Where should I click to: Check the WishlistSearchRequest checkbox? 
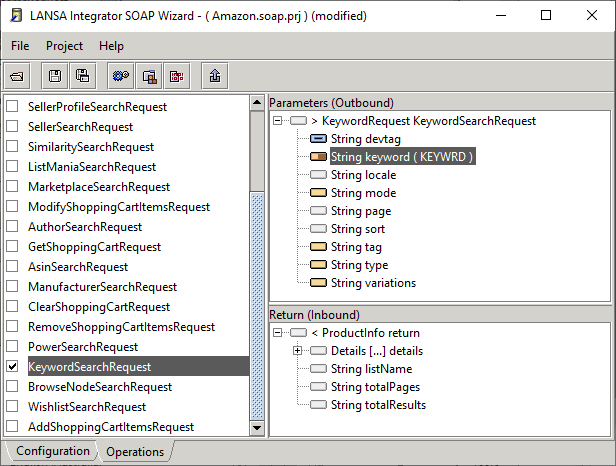[x=12, y=406]
